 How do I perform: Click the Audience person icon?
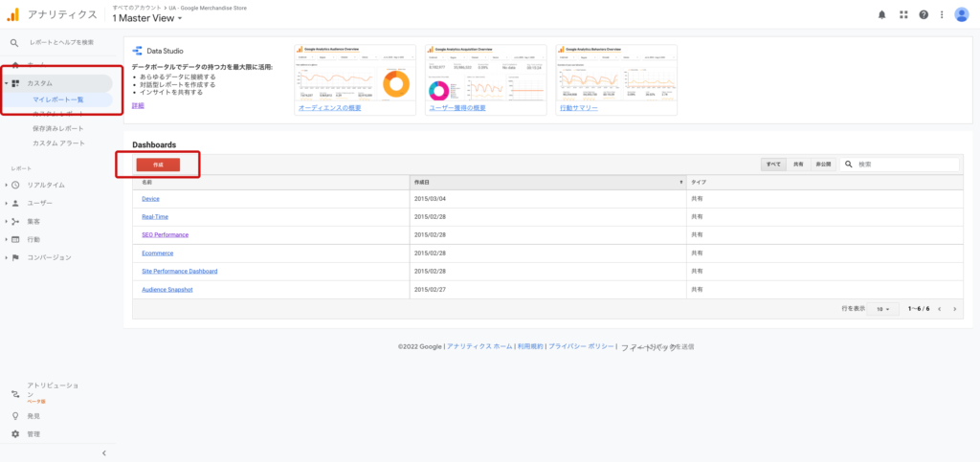[x=15, y=203]
